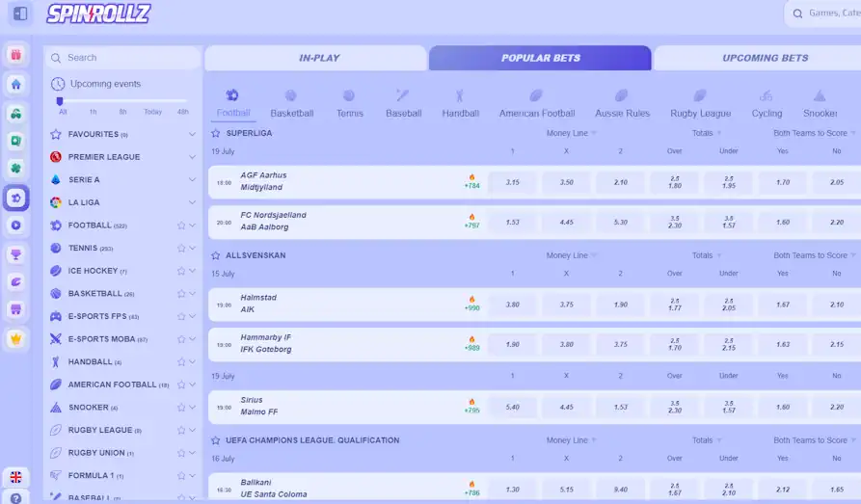861x504 pixels.
Task: Expand the La Liga chevron
Action: (x=192, y=202)
